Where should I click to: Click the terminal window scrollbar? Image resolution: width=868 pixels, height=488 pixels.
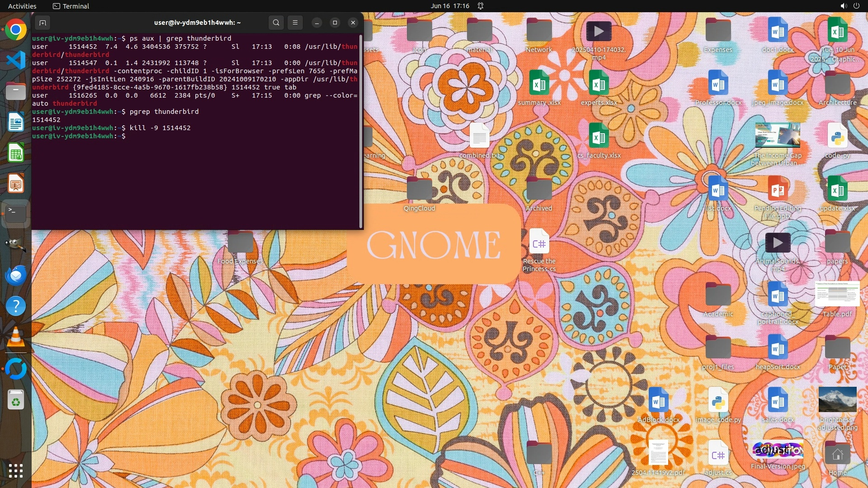coord(361,131)
